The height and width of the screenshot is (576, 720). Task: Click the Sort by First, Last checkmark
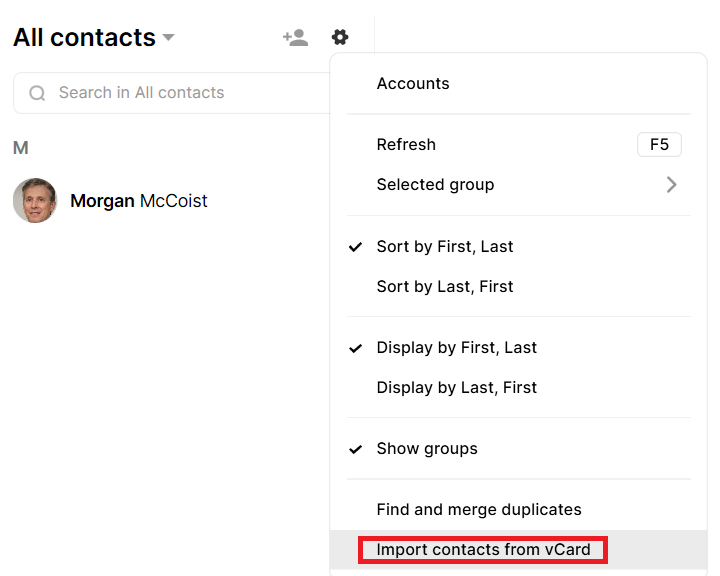[355, 247]
